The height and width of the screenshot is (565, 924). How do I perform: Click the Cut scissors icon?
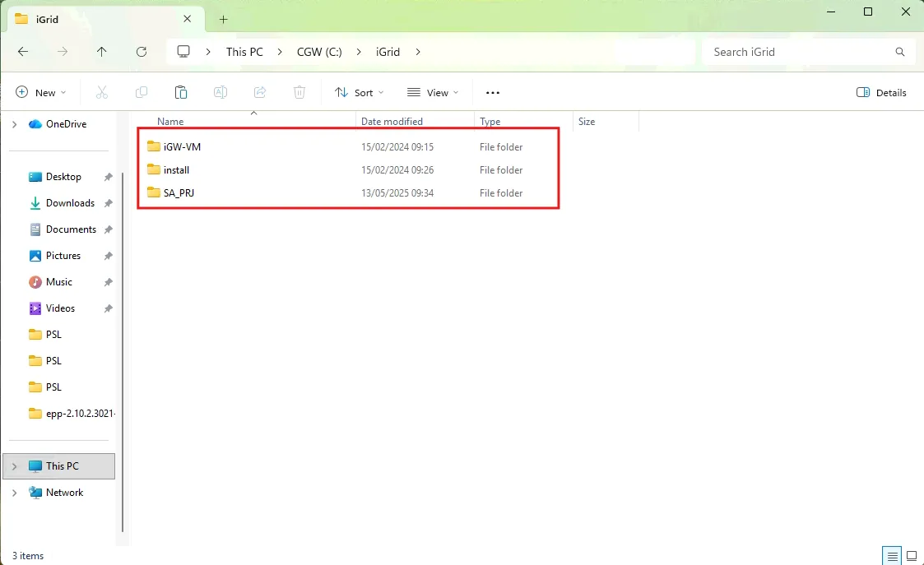[102, 92]
